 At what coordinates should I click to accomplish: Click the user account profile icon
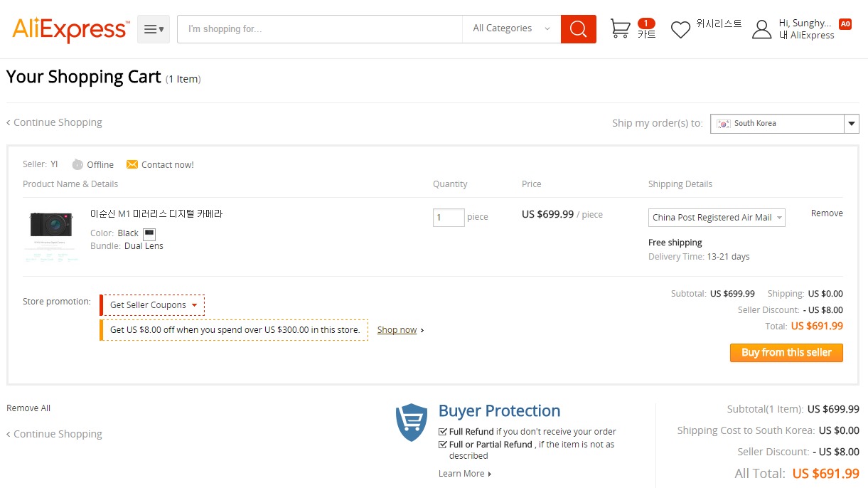762,29
